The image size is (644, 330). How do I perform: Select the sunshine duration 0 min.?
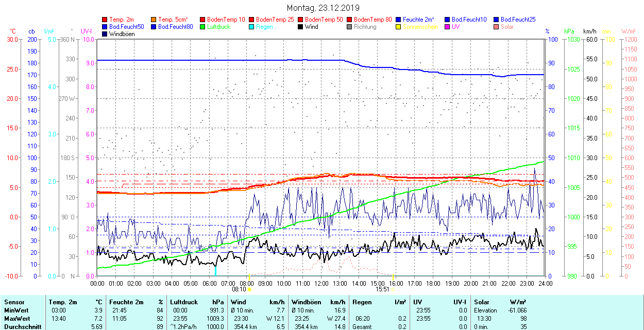point(481,327)
